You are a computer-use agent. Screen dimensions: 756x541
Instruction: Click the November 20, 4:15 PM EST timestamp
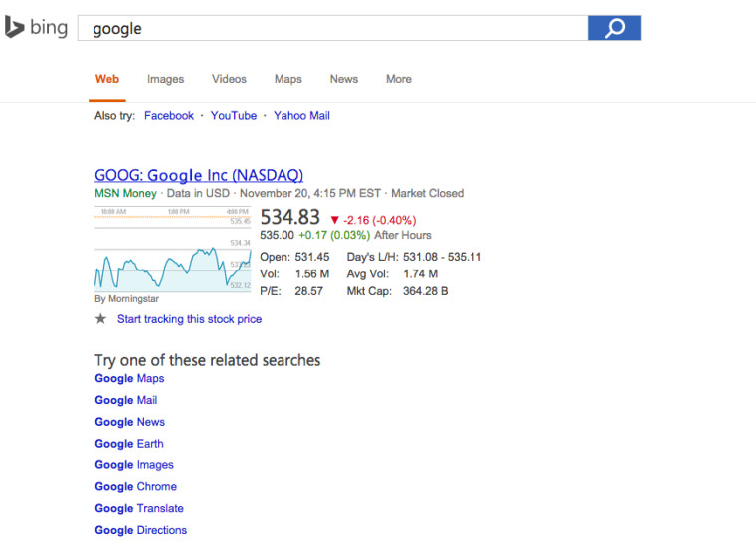click(310, 193)
